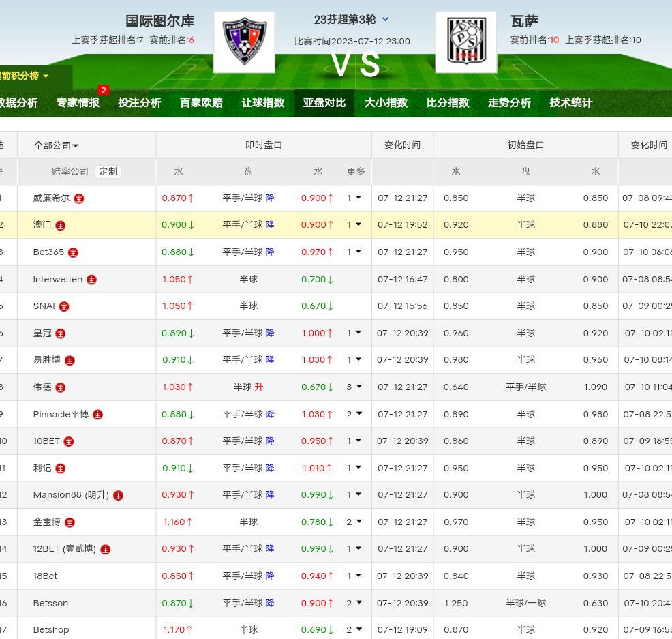Open the 技术统计 tab
672x639 pixels.
click(570, 103)
